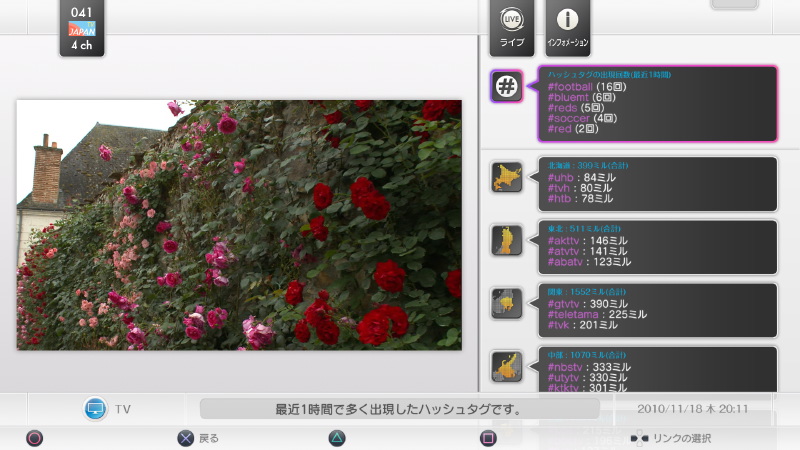Open the インフォメーション tab
This screenshot has width=800, height=450.
tap(567, 28)
